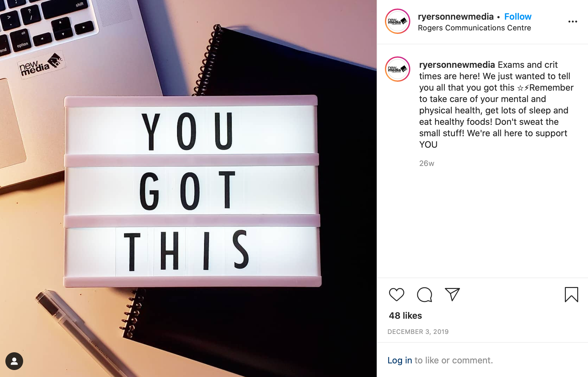Click the post caption text
Screen dimensions: 588x377
[496, 105]
